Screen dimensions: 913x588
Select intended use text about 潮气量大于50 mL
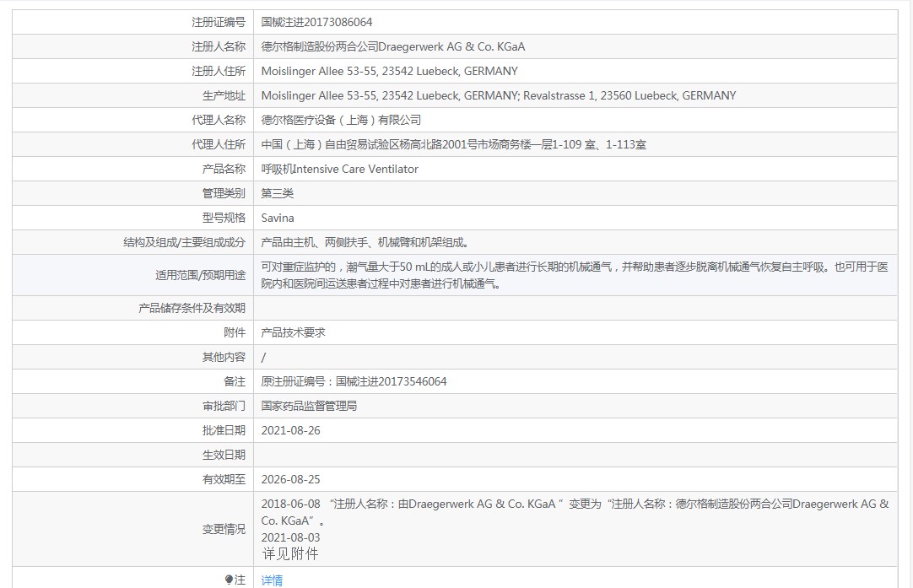point(575,275)
